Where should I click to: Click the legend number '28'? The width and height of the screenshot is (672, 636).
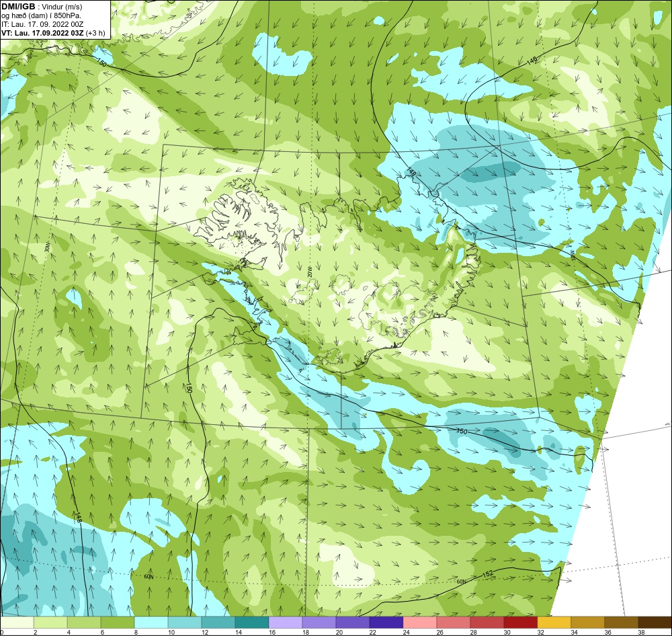pyautogui.click(x=473, y=632)
